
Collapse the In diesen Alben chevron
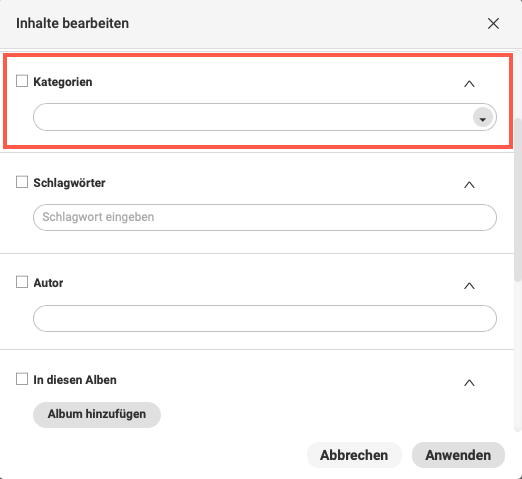click(469, 382)
